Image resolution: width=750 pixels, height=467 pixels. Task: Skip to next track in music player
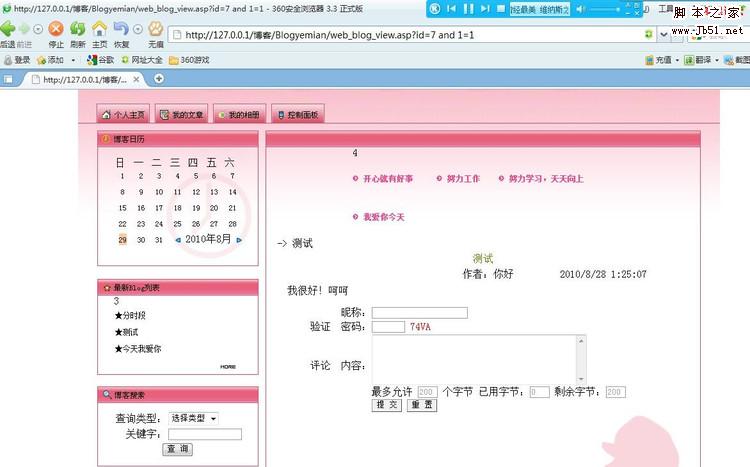pyautogui.click(x=485, y=9)
